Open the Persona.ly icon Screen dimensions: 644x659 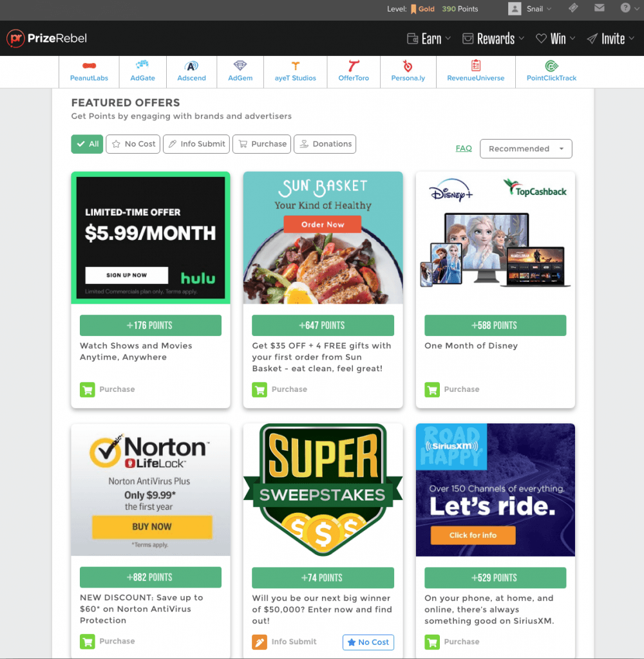pyautogui.click(x=408, y=66)
